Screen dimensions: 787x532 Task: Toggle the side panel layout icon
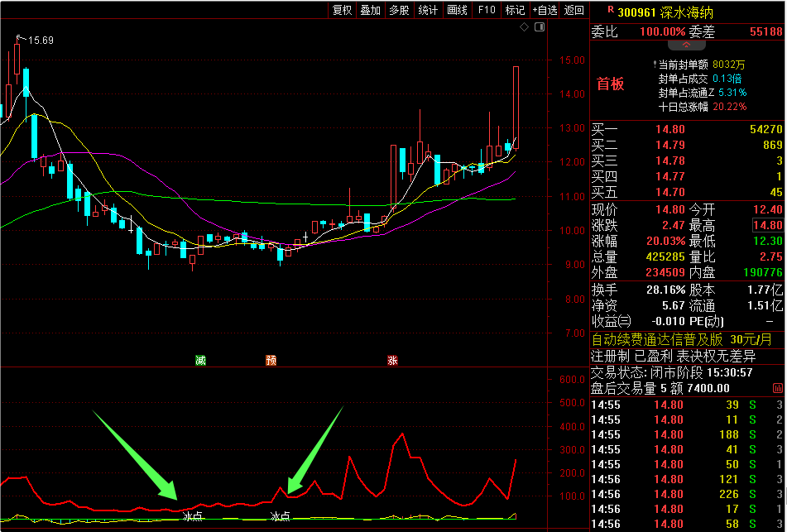pyautogui.click(x=540, y=27)
